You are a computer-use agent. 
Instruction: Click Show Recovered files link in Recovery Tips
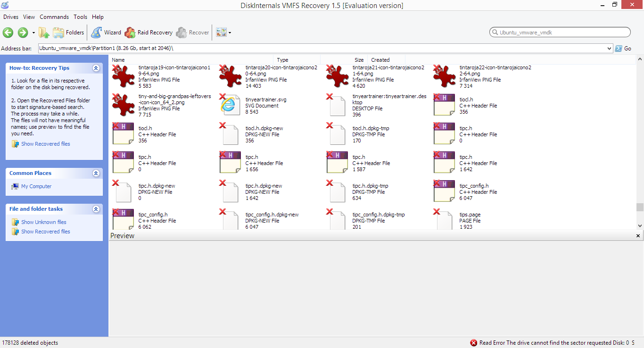coord(45,144)
